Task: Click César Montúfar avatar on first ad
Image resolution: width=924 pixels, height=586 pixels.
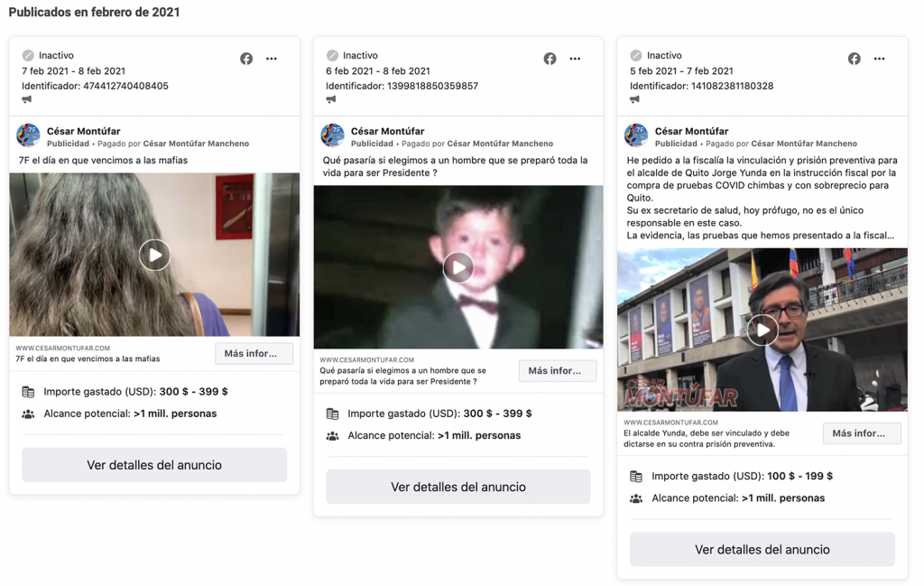Action: (29, 136)
